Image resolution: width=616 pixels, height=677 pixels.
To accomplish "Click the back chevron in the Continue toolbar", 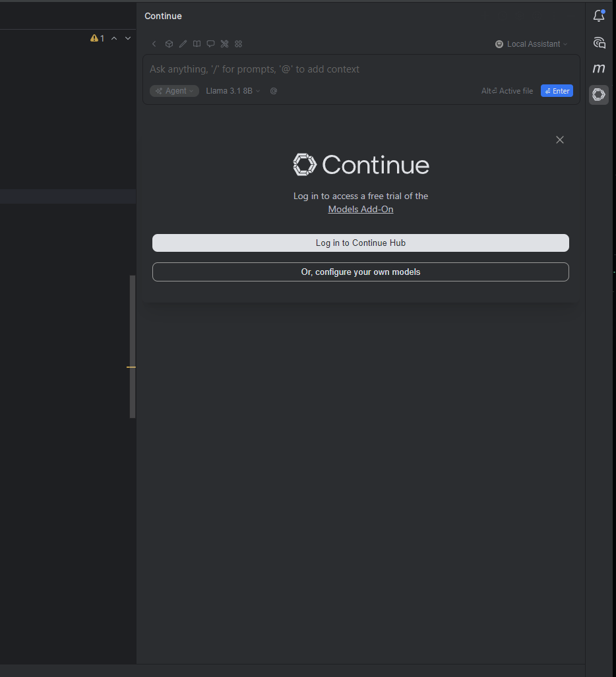I will (154, 44).
